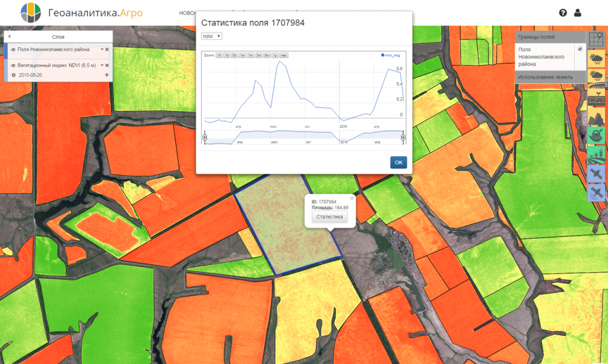Click the Геоаналитика.Агро logo
Image resolution: width=608 pixels, height=364 pixels.
click(82, 13)
